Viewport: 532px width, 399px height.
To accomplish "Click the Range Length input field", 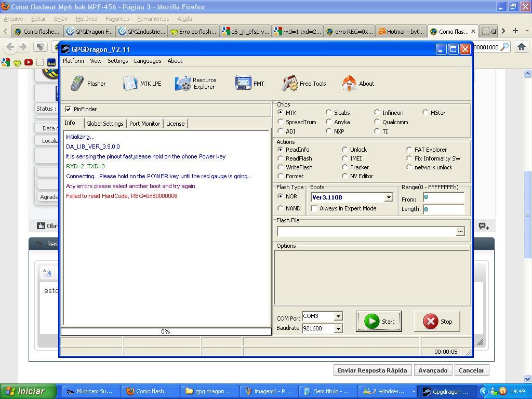I will 444,209.
